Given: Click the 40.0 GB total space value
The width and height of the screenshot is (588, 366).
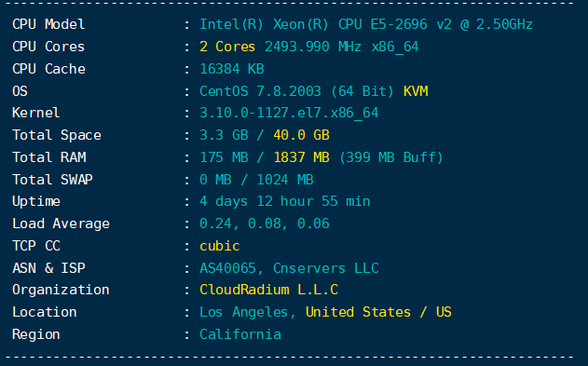Looking at the screenshot, I should (301, 135).
